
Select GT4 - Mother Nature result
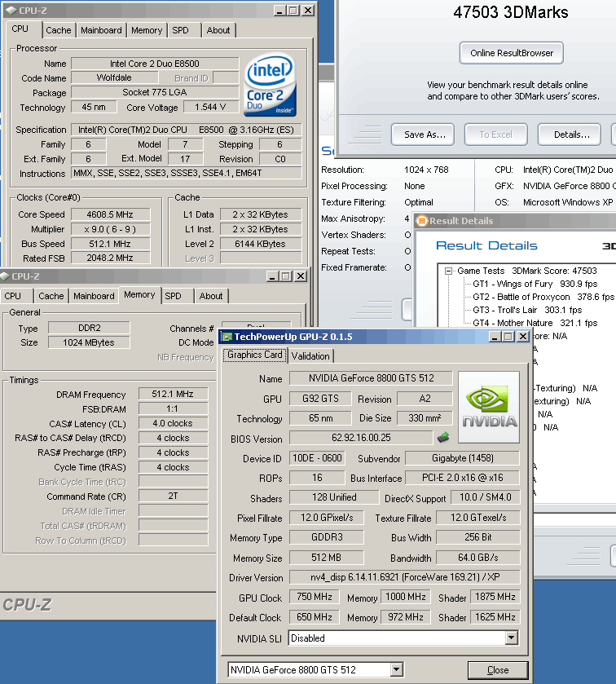(535, 323)
